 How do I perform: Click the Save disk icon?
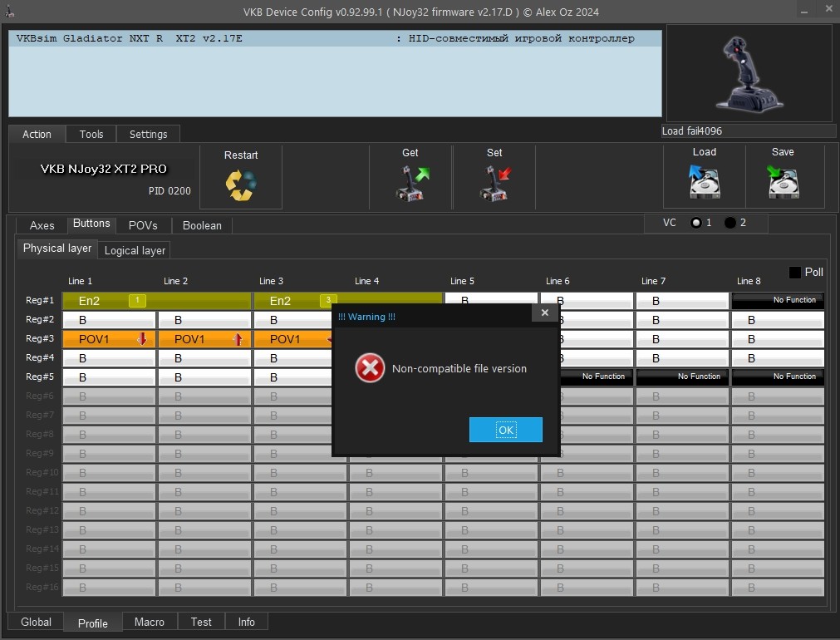pos(783,182)
